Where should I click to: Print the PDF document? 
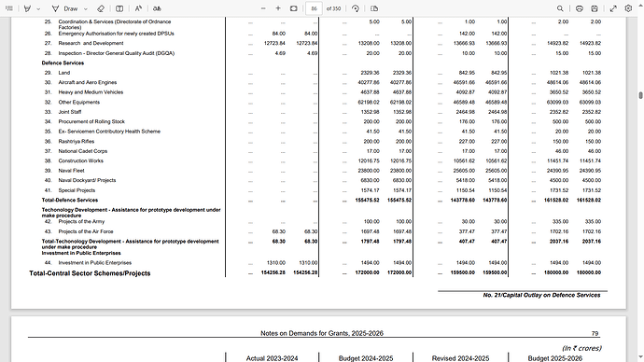(579, 8)
